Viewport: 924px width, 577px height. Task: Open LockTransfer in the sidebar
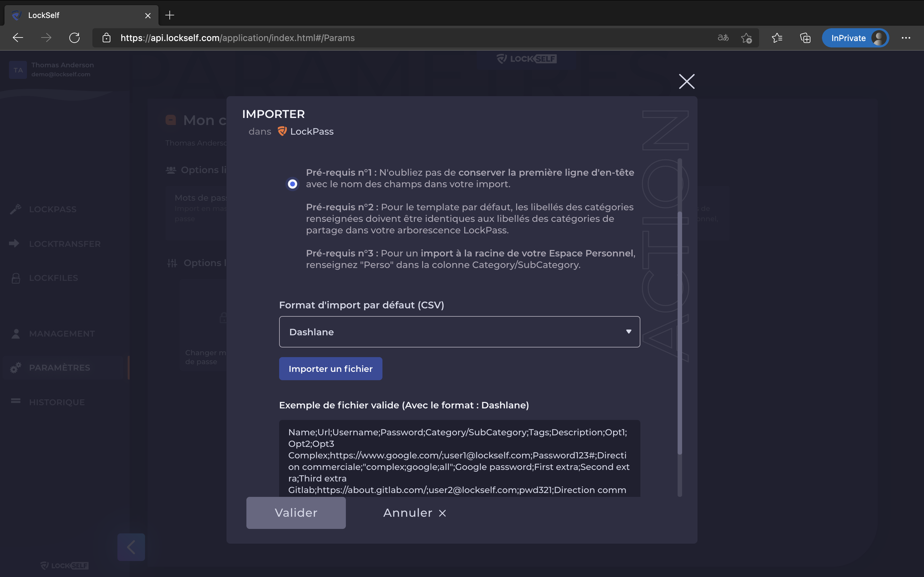65,244
